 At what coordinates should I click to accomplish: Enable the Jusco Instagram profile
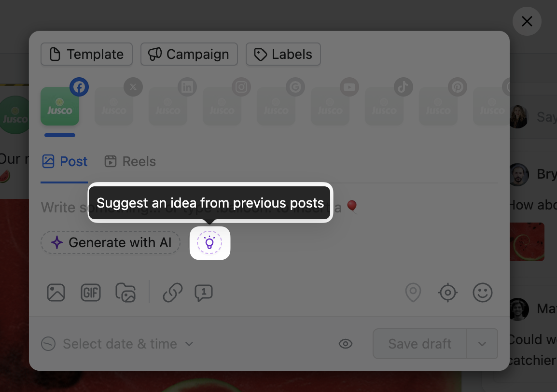[222, 106]
